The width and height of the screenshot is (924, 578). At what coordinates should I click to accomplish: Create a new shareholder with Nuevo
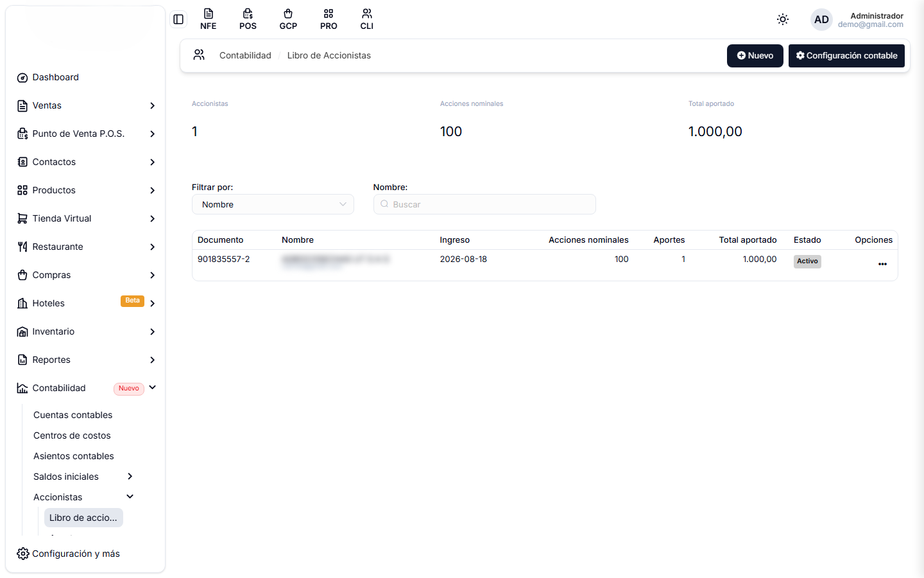tap(755, 56)
